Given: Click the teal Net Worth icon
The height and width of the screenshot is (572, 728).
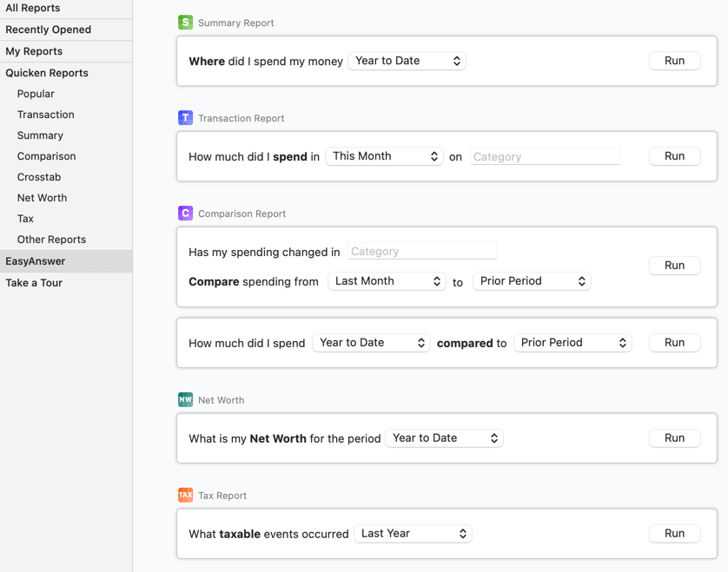Looking at the screenshot, I should (185, 399).
